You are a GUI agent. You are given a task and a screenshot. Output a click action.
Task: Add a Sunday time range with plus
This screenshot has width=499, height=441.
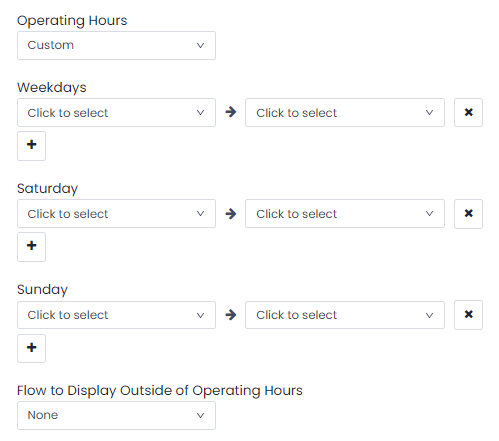point(31,348)
